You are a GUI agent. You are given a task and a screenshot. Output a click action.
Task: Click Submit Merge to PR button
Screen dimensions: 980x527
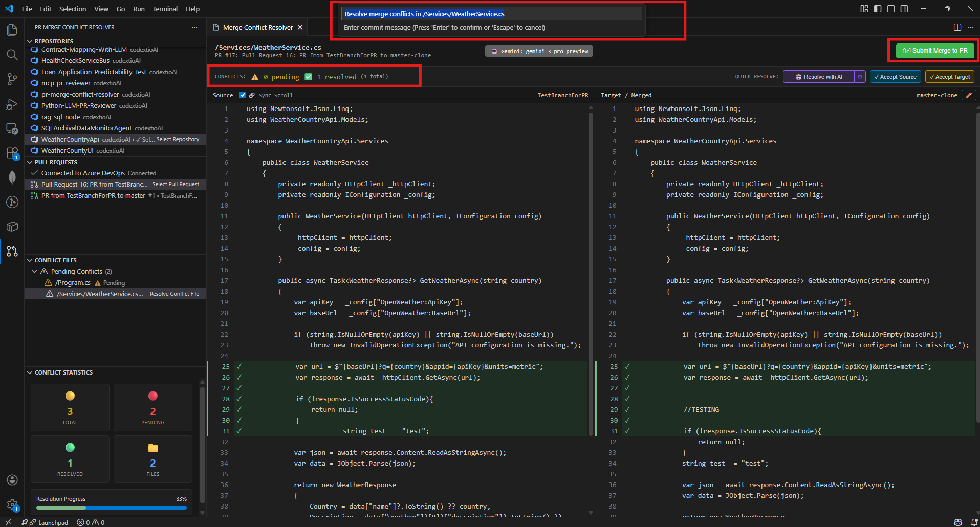pos(935,51)
